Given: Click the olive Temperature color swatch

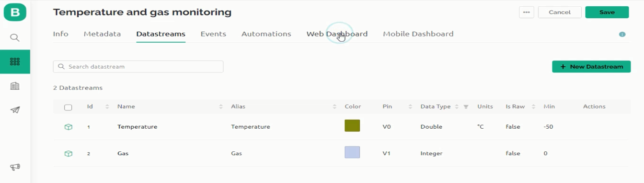Looking at the screenshot, I should tap(352, 126).
